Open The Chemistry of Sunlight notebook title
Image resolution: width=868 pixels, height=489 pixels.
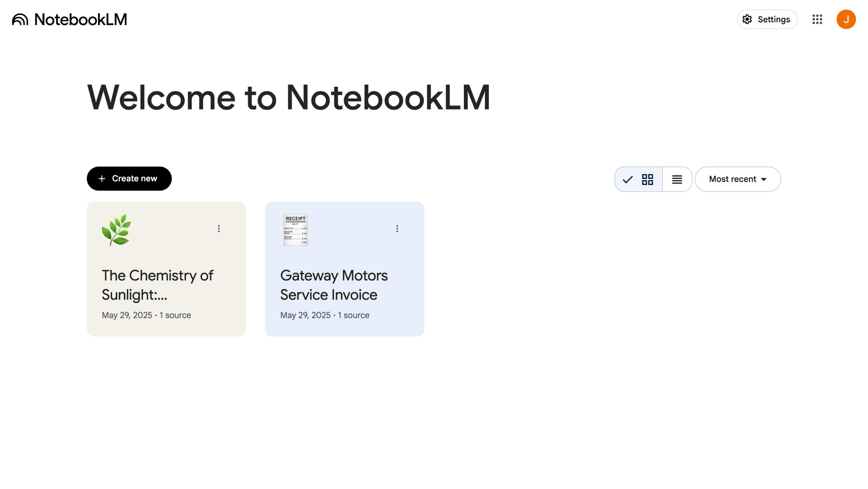(157, 285)
